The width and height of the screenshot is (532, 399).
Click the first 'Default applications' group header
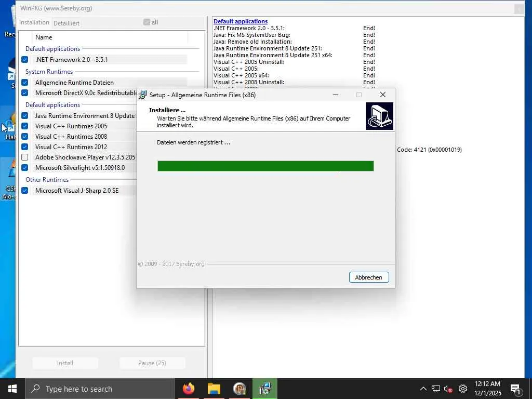pyautogui.click(x=52, y=49)
